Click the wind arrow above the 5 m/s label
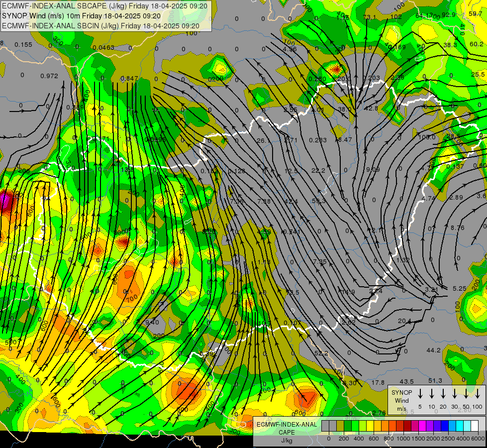The image size is (487, 448). 420,393
